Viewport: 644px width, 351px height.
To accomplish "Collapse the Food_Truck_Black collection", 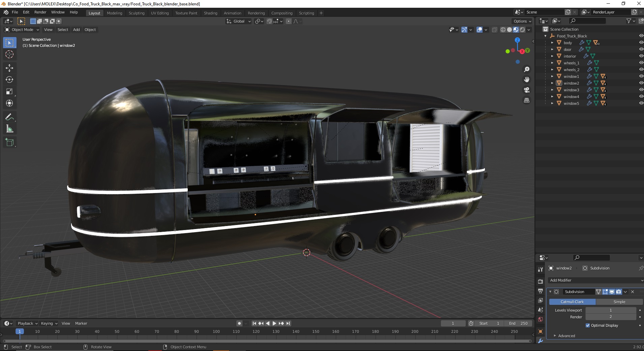I will [546, 36].
